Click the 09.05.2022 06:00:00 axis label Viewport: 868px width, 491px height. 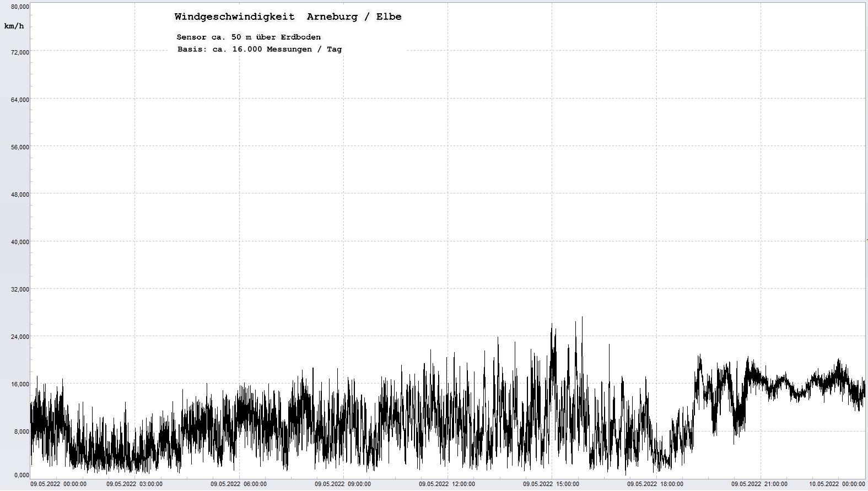pyautogui.click(x=239, y=484)
